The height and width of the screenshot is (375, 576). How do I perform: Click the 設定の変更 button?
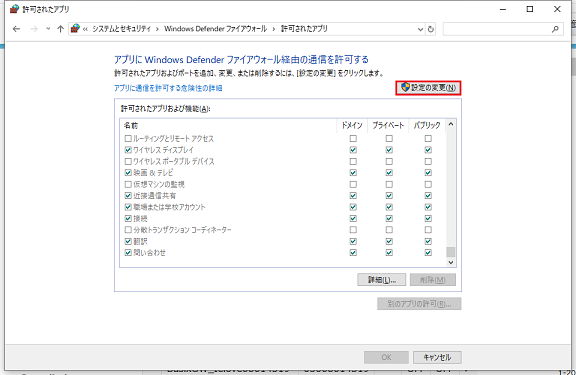pyautogui.click(x=428, y=88)
